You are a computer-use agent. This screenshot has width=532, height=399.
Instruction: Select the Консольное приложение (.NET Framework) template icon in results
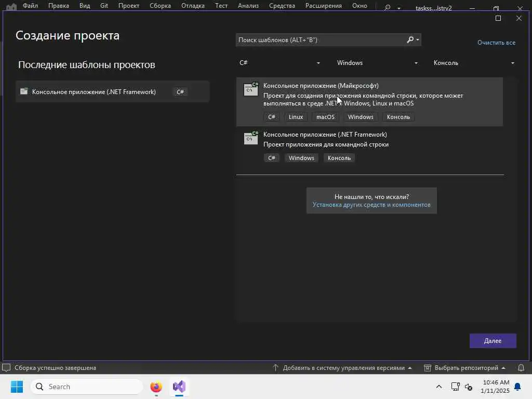251,137
